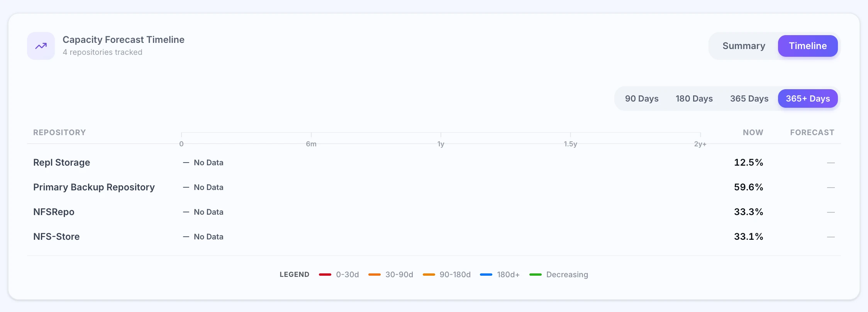Click the FORECAST column header
This screenshot has width=868, height=312.
pyautogui.click(x=812, y=132)
